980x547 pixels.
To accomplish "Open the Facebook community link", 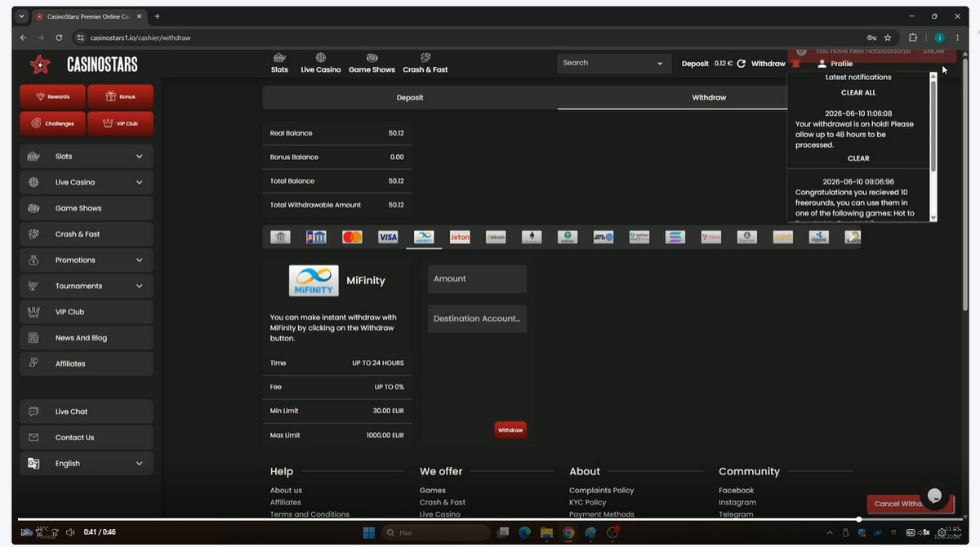I will point(736,490).
